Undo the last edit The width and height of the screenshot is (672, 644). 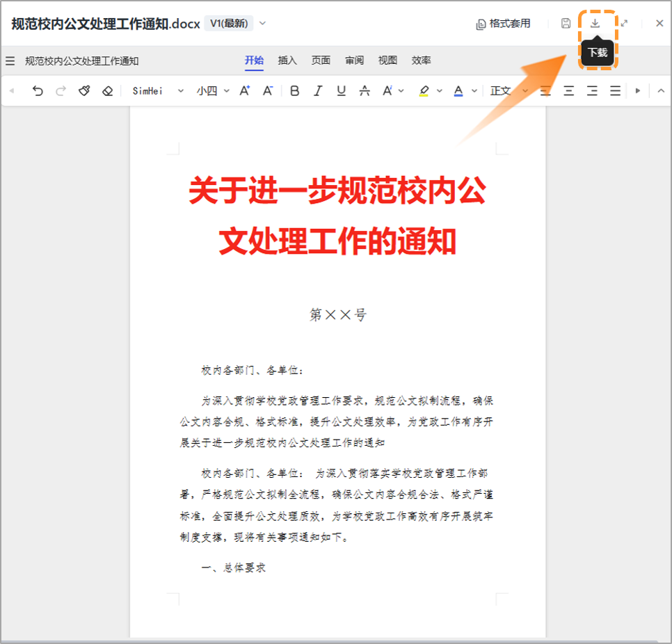(38, 90)
